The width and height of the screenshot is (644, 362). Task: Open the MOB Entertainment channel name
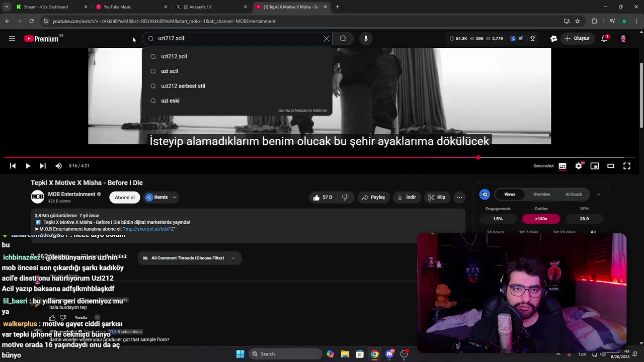coord(71,195)
